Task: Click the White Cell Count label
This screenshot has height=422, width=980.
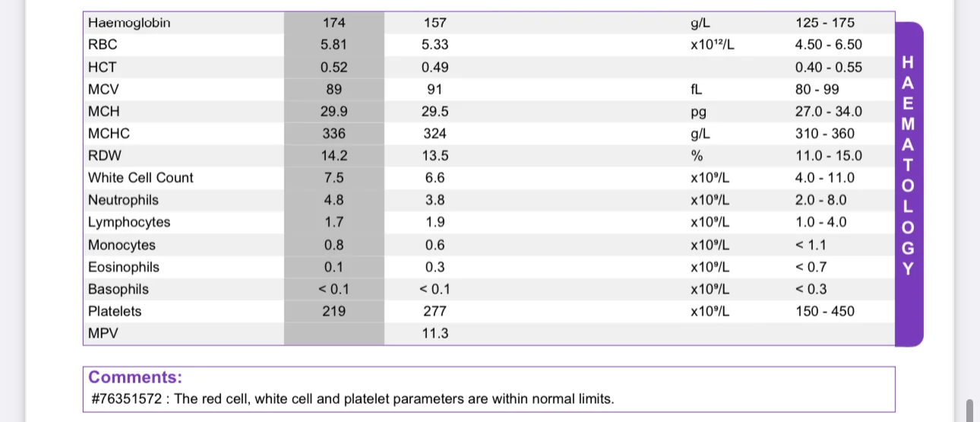Action: [141, 178]
